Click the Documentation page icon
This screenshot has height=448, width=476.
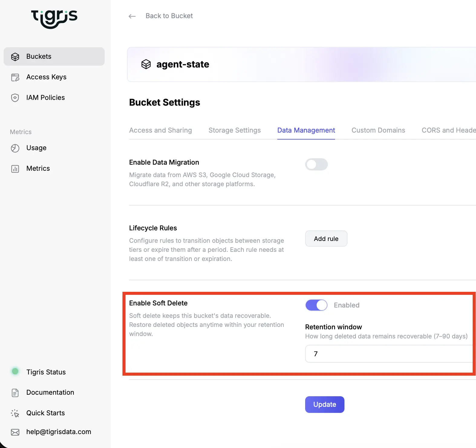15,393
